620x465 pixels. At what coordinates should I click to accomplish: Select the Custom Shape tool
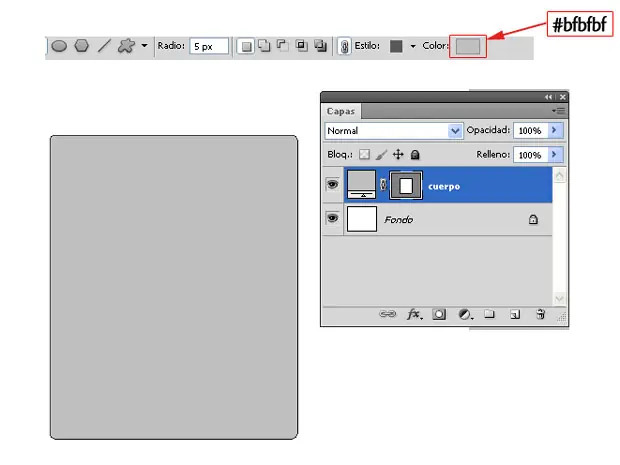pos(126,46)
